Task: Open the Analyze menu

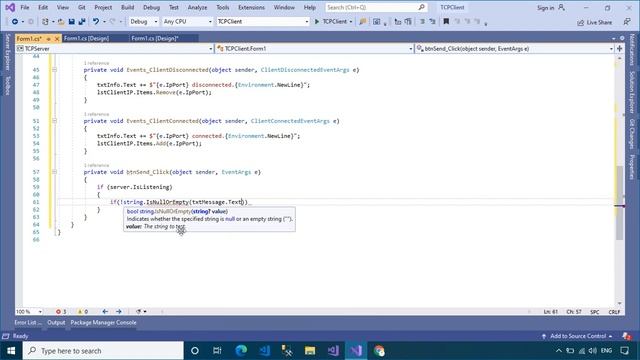Action: [x=197, y=7]
